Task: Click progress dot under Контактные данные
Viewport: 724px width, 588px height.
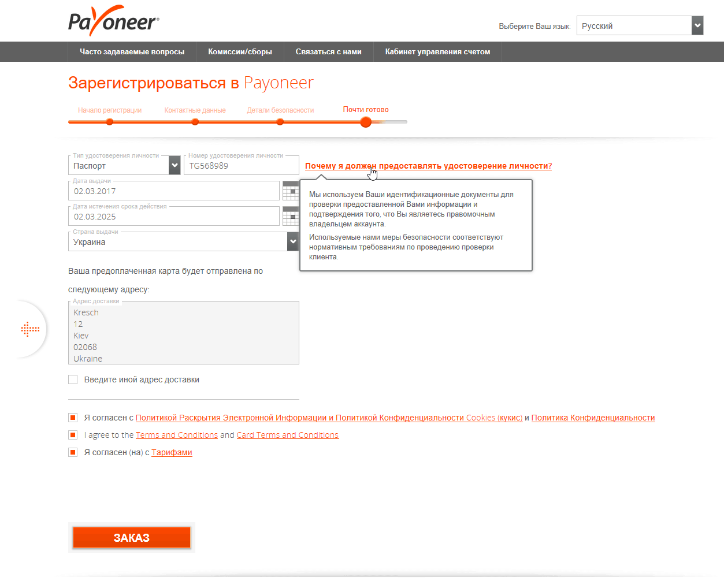Action: [195, 122]
